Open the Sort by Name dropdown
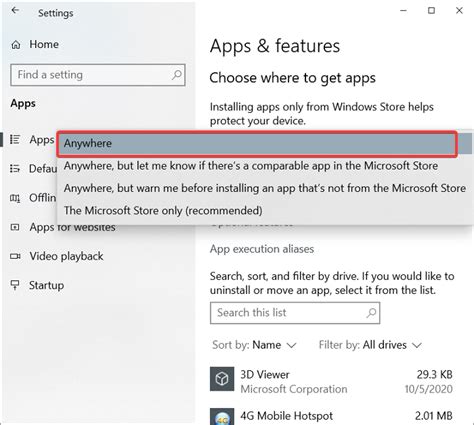The image size is (474, 425). [x=254, y=345]
